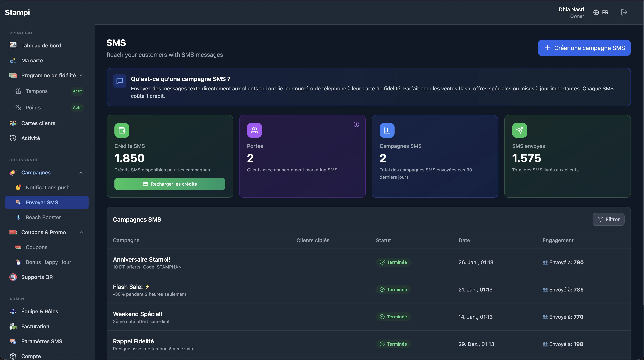Open the Filtrer campaign filter
The width and height of the screenshot is (644, 360).
click(608, 219)
